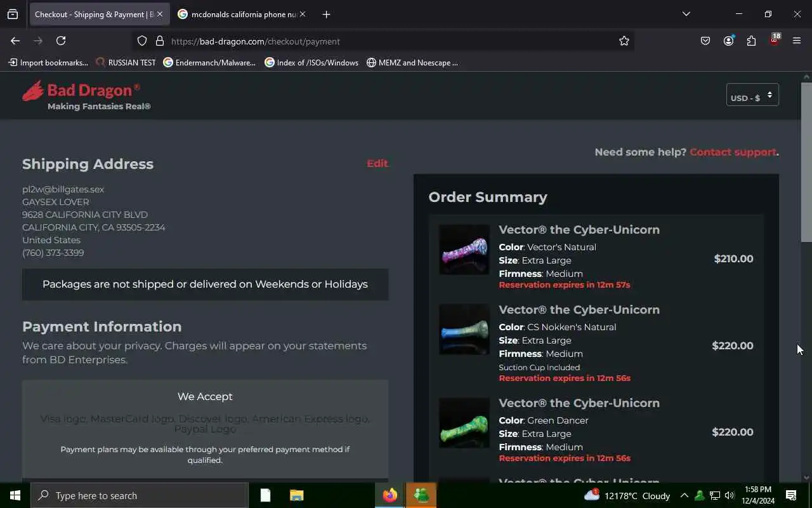Open the Endermanch/Malware bookmark

(209, 62)
